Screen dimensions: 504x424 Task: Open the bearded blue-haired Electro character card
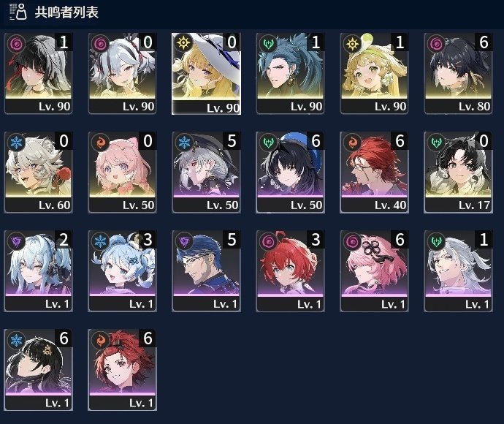point(207,271)
